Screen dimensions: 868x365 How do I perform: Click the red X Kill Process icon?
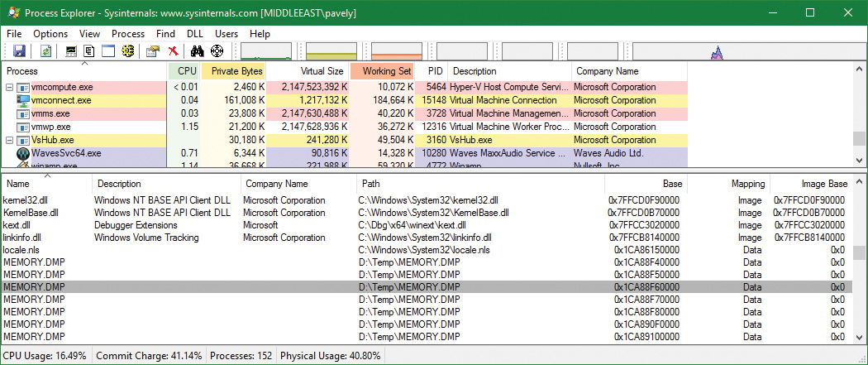tap(173, 51)
